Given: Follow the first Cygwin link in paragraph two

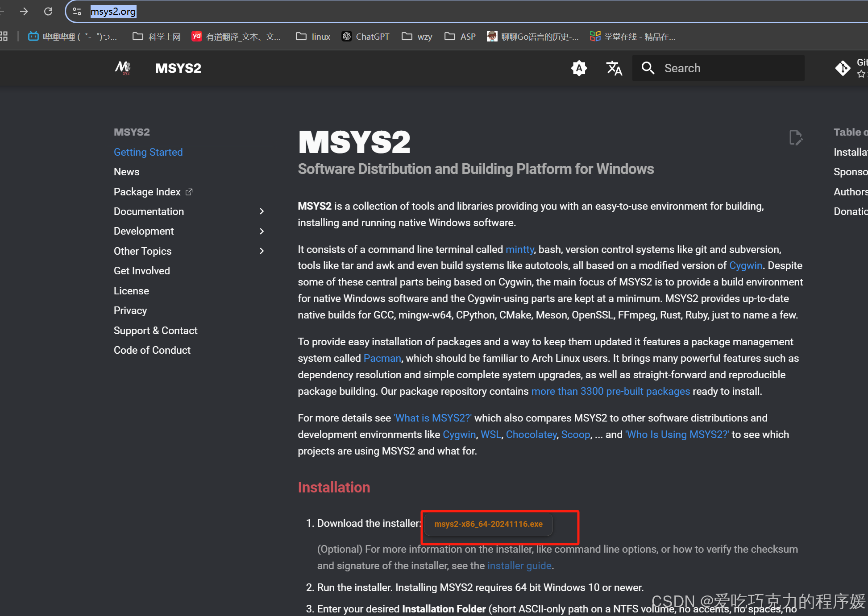Looking at the screenshot, I should (746, 265).
